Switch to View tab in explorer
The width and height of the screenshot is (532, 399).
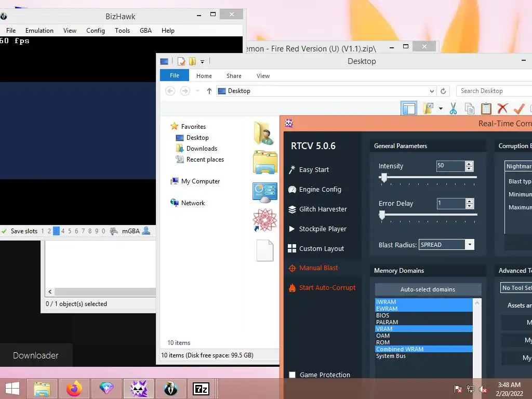[x=263, y=76]
